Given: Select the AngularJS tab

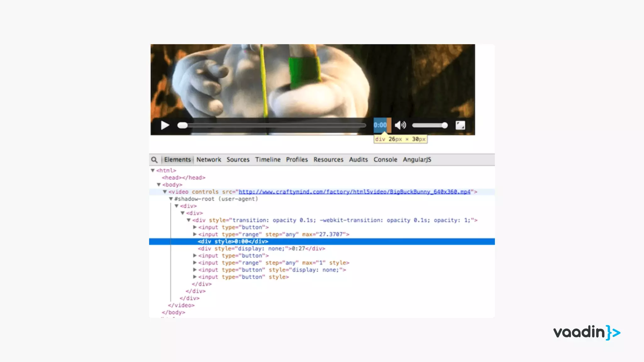Looking at the screenshot, I should click(x=417, y=160).
